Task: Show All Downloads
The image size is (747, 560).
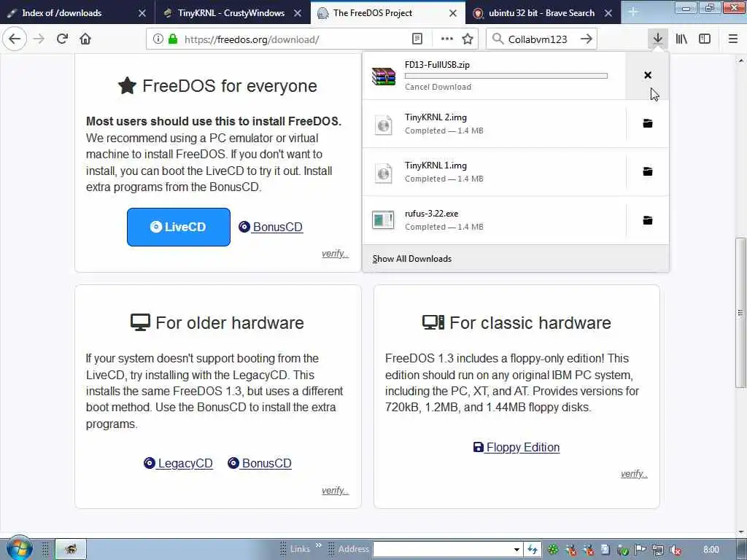Action: click(516, 259)
